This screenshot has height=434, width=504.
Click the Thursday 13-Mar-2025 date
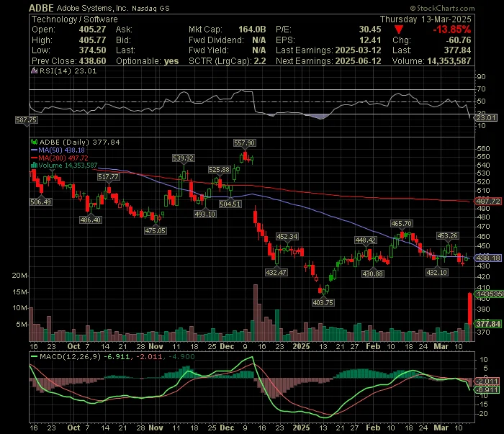coord(426,19)
